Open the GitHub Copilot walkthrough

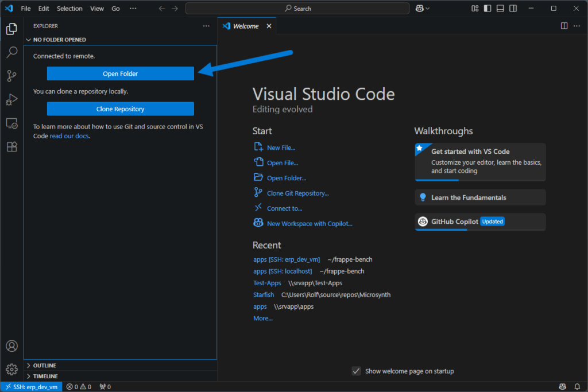tap(480, 222)
